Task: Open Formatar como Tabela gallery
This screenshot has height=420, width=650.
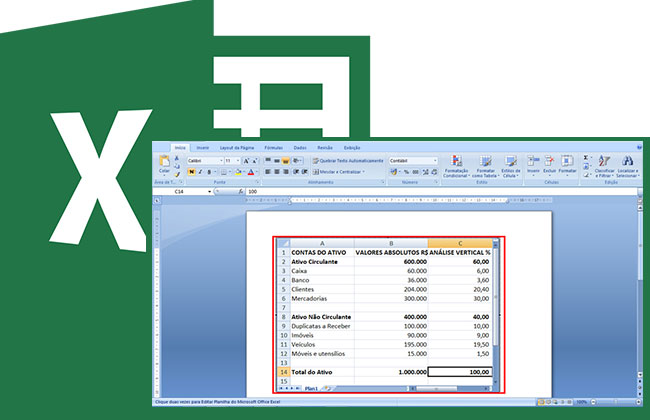Action: pyautogui.click(x=485, y=166)
